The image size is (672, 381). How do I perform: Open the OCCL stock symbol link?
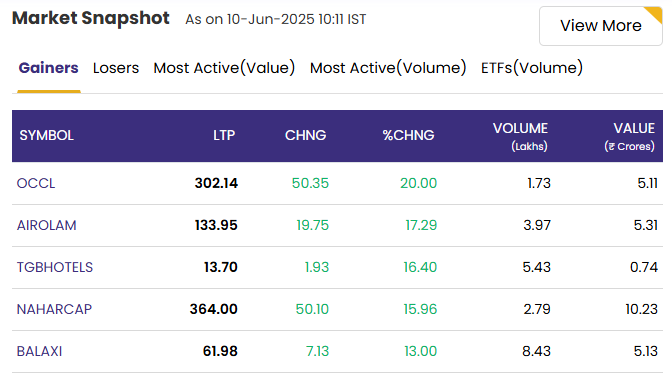(x=36, y=183)
